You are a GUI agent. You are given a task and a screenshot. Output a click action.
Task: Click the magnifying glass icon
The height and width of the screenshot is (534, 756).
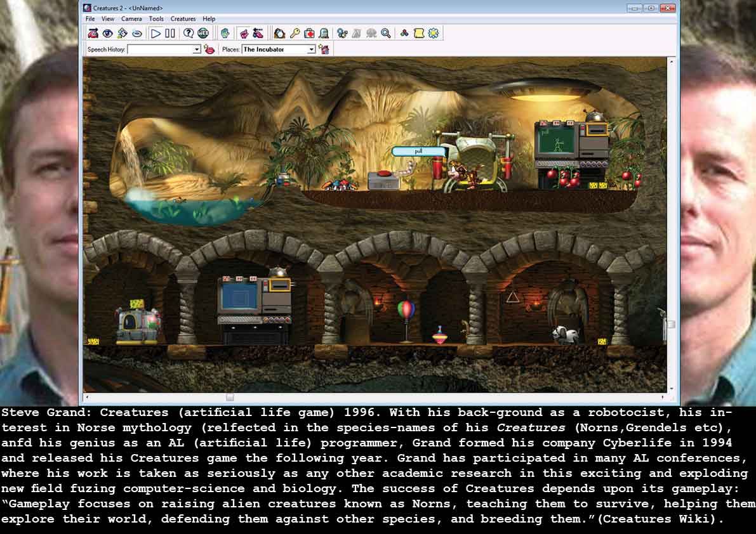386,34
